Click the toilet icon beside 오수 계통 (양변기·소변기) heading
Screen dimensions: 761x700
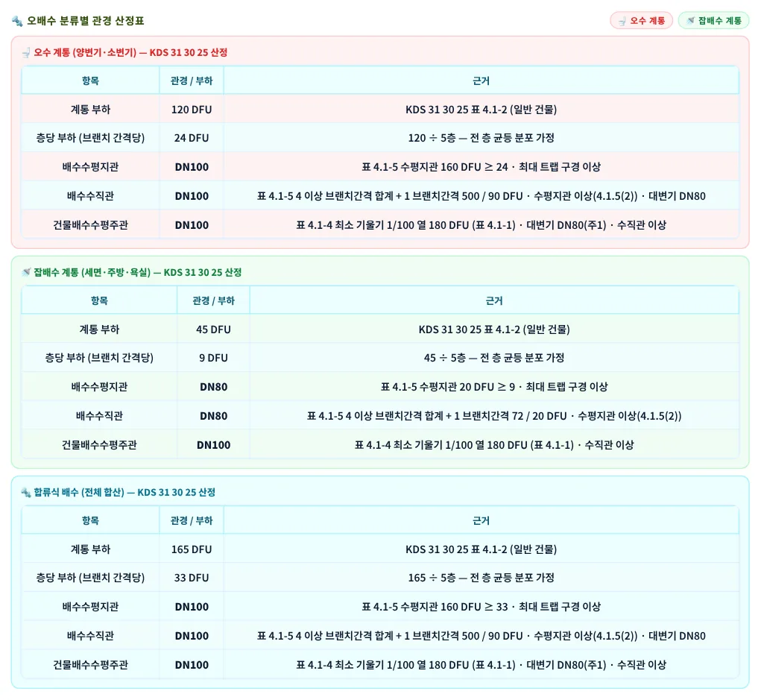pyautogui.click(x=26, y=52)
